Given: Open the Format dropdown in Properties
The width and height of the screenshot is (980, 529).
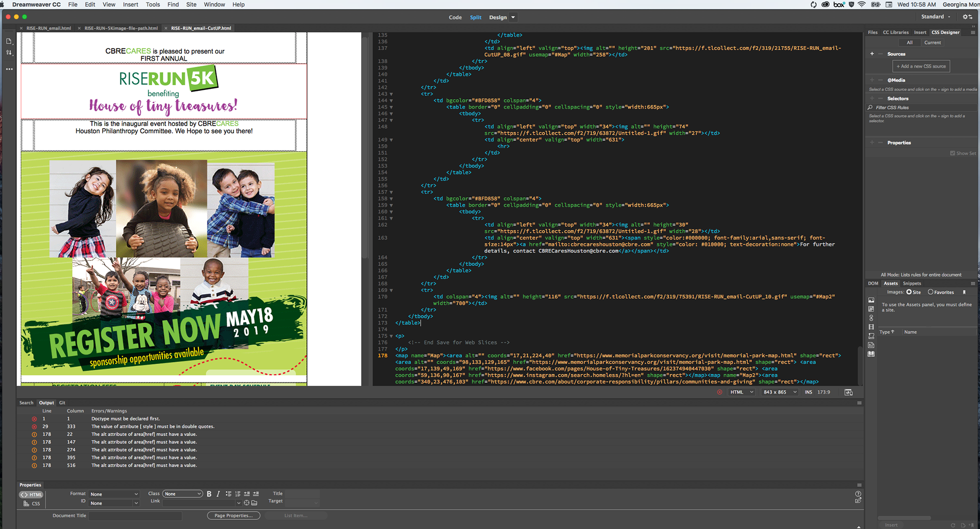Looking at the screenshot, I should click(x=114, y=494).
